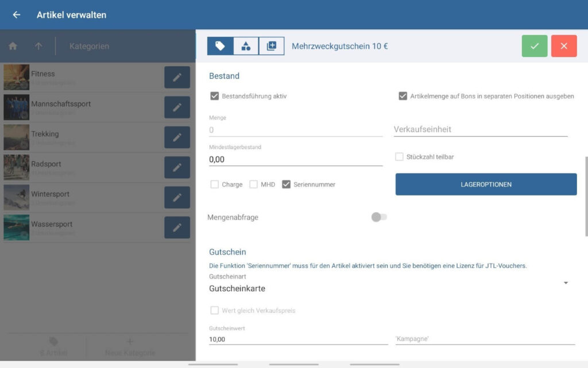Switch to the shapes variants tab

point(246,46)
